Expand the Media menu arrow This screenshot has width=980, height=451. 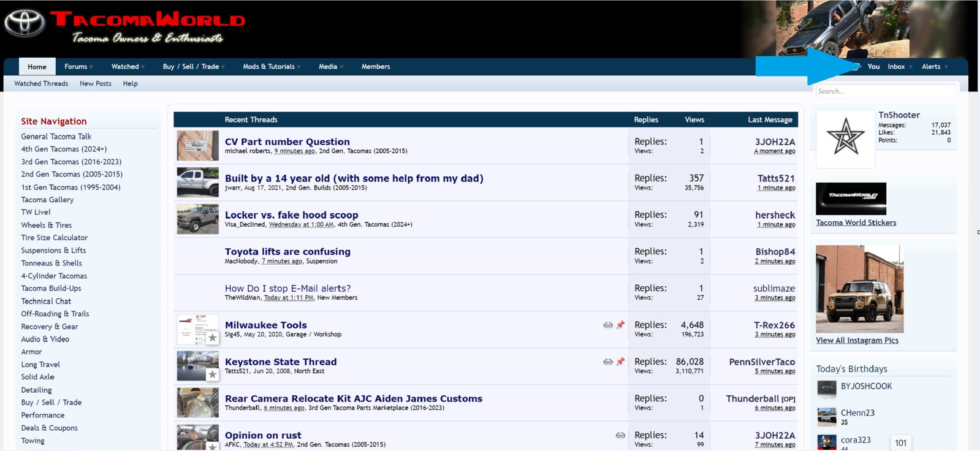click(341, 67)
